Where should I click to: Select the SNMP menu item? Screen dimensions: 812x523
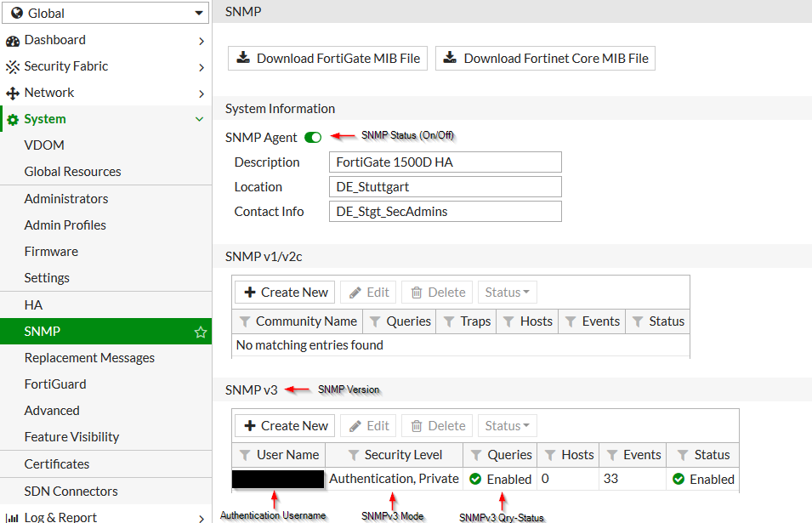click(105, 332)
